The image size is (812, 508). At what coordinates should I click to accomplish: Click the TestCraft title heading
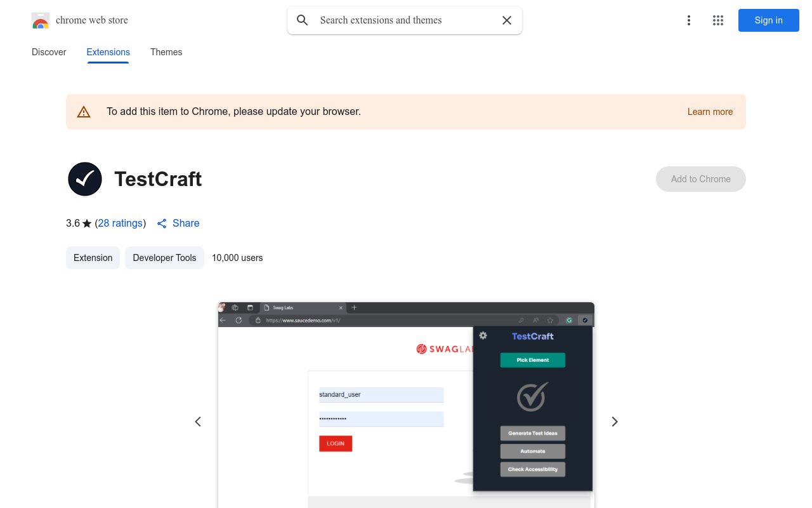(158, 179)
